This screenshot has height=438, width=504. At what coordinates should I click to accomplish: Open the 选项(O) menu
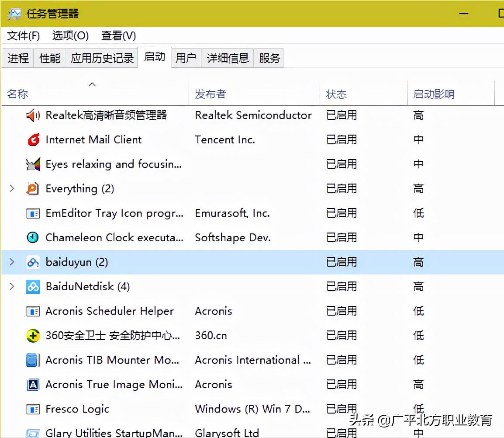69,36
